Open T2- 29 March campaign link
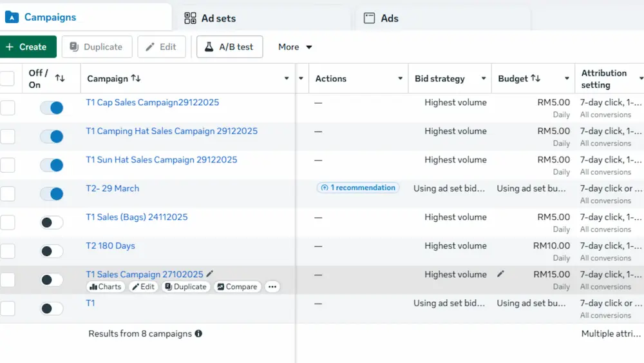 pyautogui.click(x=113, y=188)
